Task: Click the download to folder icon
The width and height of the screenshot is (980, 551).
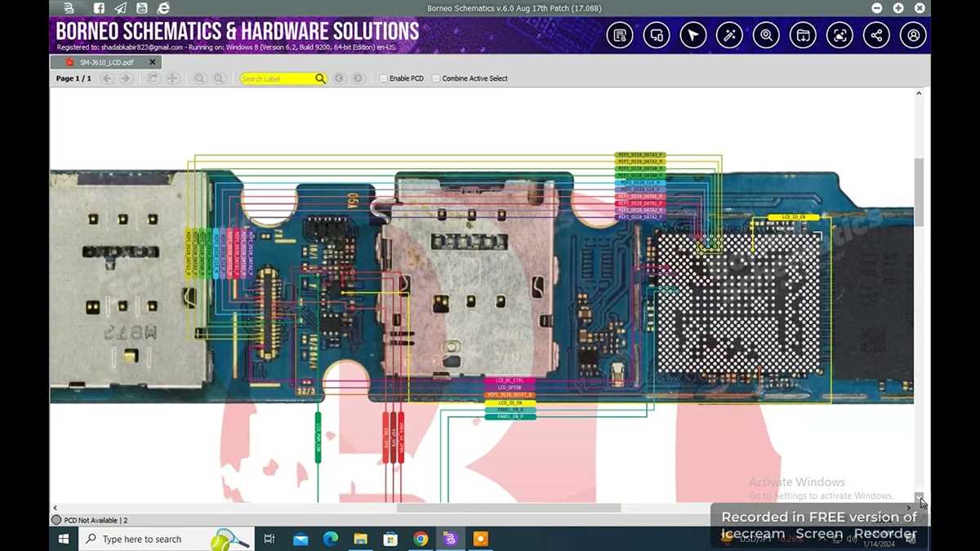Action: tap(803, 35)
